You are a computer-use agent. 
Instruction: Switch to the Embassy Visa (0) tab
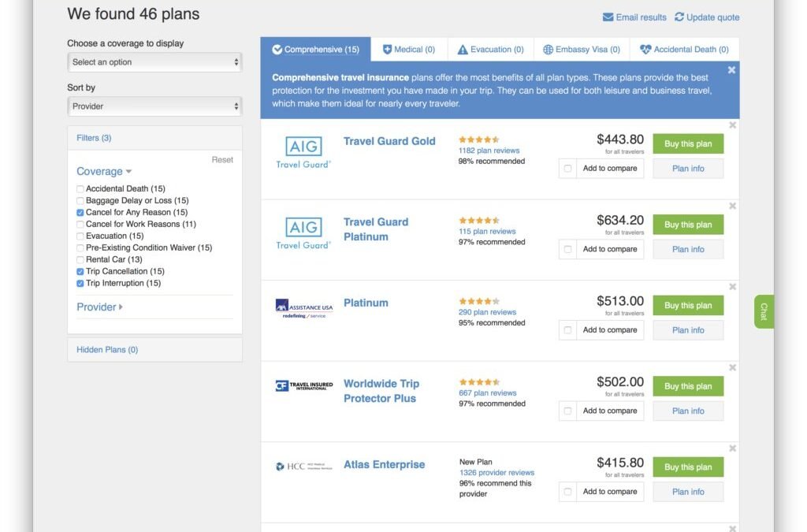pyautogui.click(x=582, y=50)
